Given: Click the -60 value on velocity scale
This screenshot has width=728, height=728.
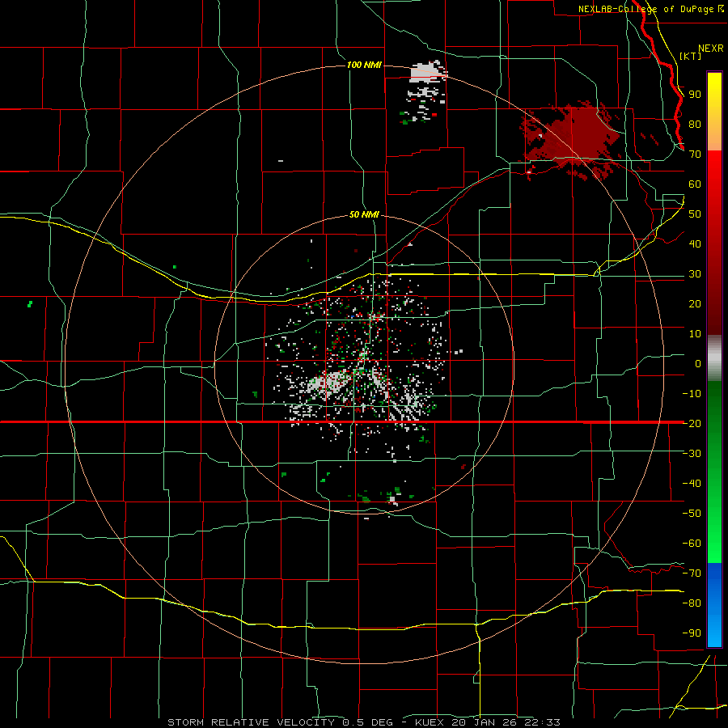Looking at the screenshot, I should [692, 544].
